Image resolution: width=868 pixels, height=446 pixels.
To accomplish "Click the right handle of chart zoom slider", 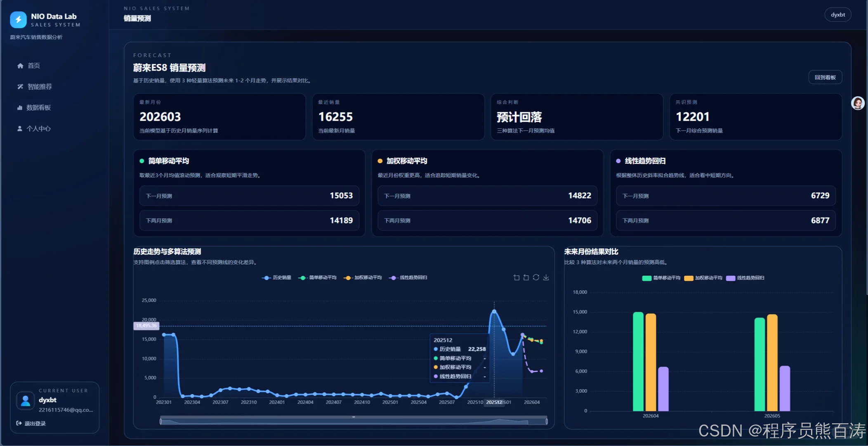I will coord(547,421).
